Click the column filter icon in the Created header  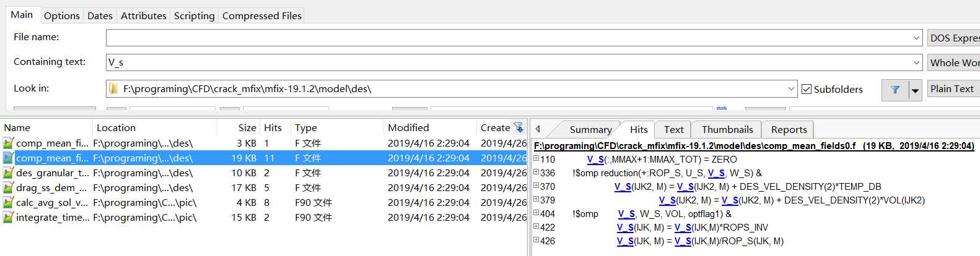pos(518,128)
